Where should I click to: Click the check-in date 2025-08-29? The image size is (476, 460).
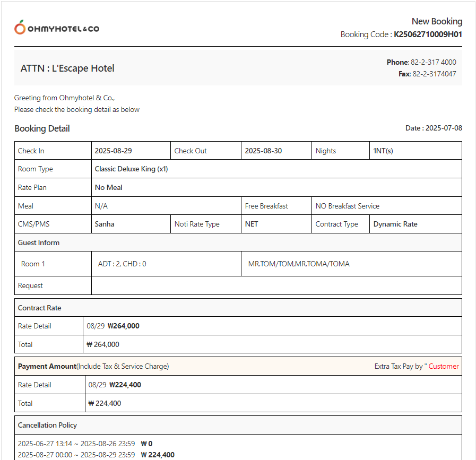(113, 151)
